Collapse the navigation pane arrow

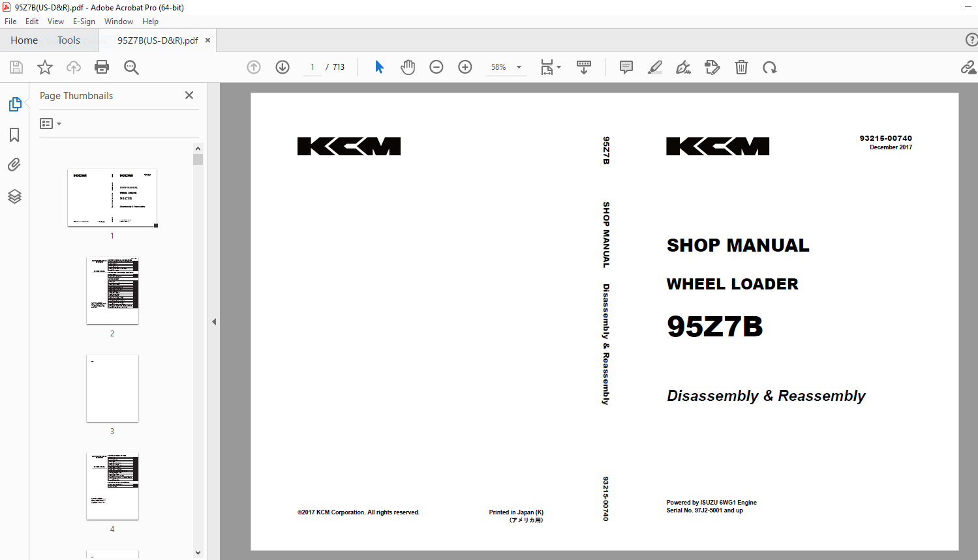[214, 321]
